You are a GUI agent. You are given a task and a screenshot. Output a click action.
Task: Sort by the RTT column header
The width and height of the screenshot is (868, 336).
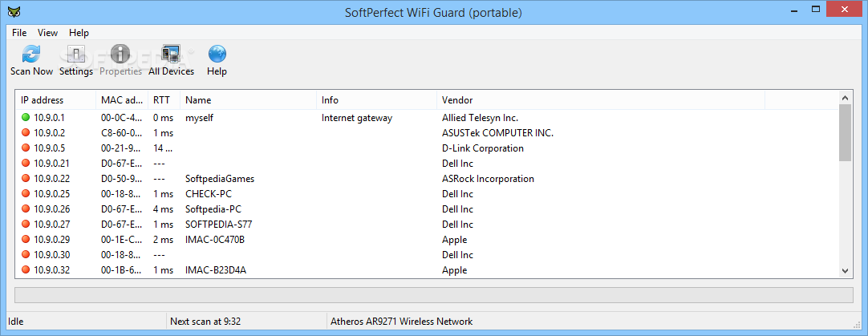point(164,100)
